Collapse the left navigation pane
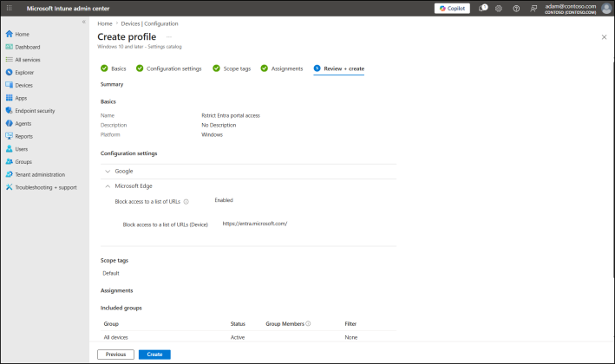615x364 pixels. pos(83,22)
